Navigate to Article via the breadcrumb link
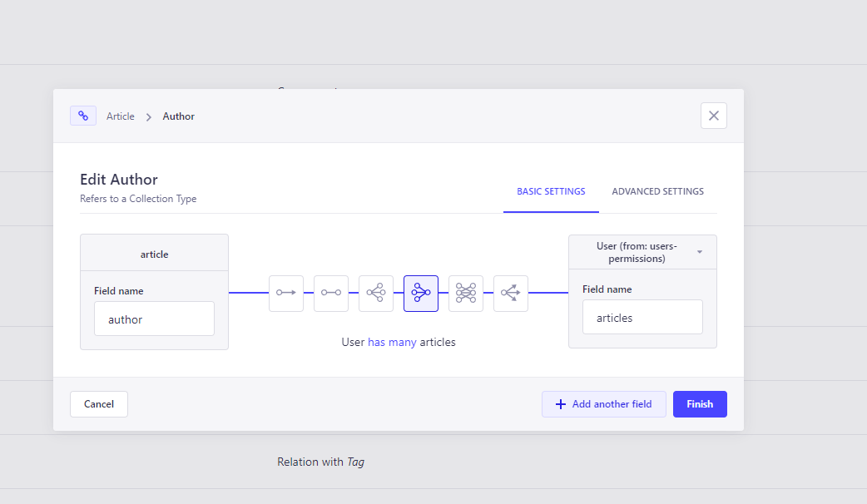Viewport: 867px width, 504px height. coord(120,116)
